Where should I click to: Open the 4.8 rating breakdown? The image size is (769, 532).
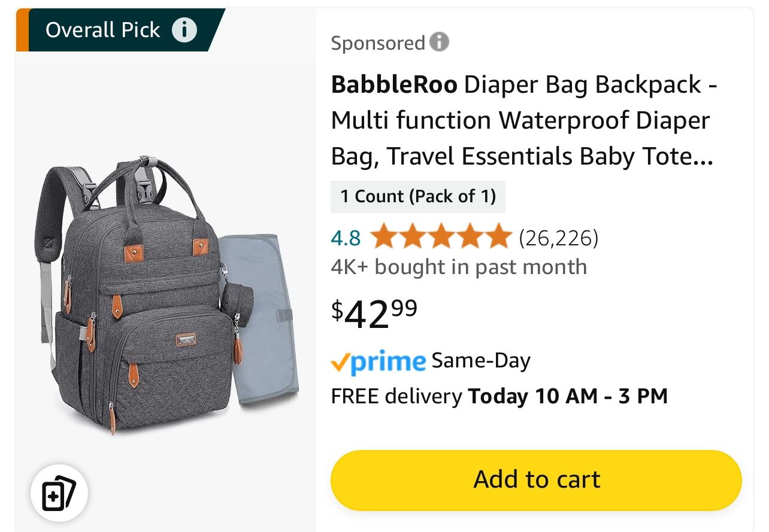click(346, 236)
